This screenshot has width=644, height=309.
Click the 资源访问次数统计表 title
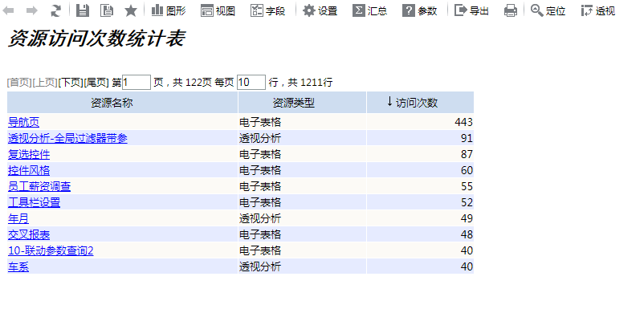[x=96, y=39]
